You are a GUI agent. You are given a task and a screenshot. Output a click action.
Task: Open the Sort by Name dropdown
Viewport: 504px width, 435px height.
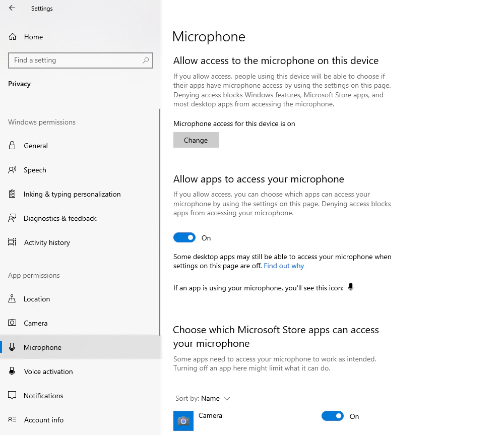tap(203, 398)
